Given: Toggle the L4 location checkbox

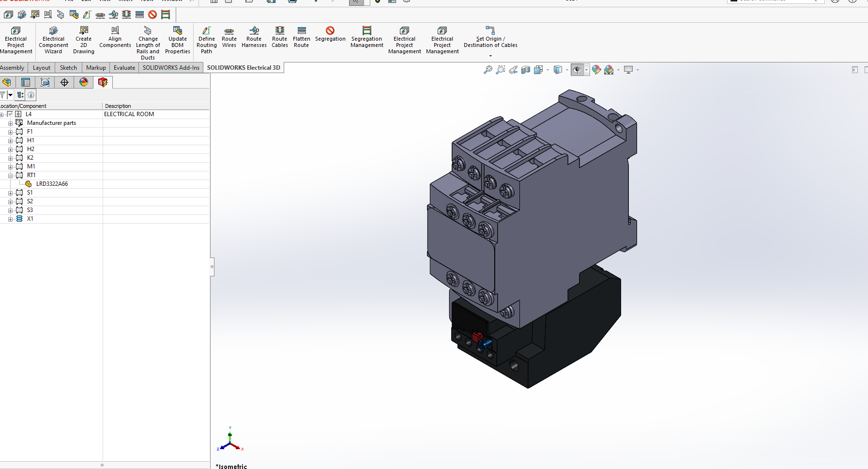Looking at the screenshot, I should 10,114.
